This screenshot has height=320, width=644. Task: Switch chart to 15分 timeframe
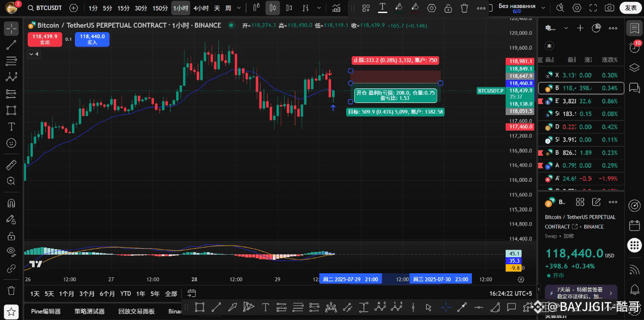(123, 8)
